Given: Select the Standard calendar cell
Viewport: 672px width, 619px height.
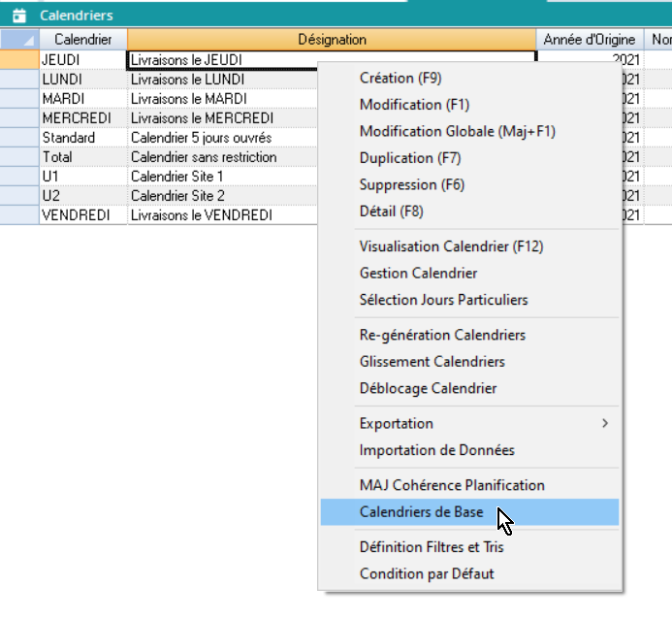Looking at the screenshot, I should pyautogui.click(x=82, y=138).
